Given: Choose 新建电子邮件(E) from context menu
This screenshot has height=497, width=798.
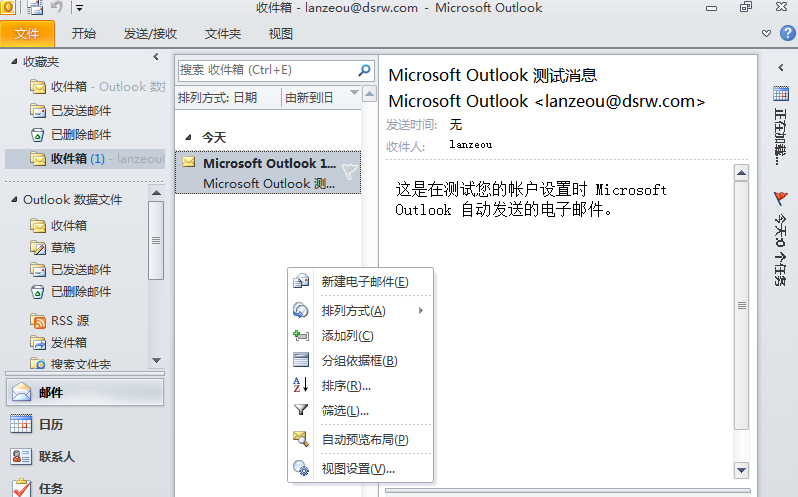Looking at the screenshot, I should (360, 281).
